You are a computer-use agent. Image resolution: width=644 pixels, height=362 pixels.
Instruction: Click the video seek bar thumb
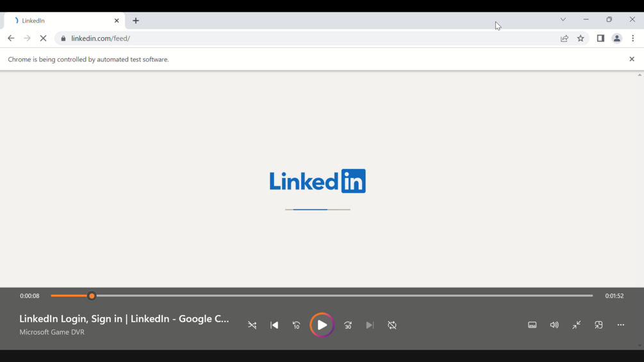pyautogui.click(x=92, y=295)
